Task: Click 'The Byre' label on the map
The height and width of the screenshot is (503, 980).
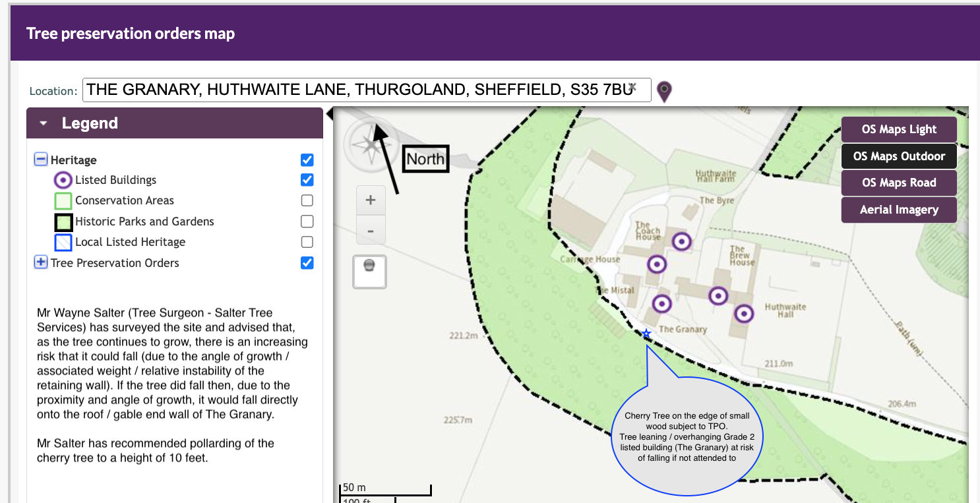Action: pyautogui.click(x=717, y=200)
